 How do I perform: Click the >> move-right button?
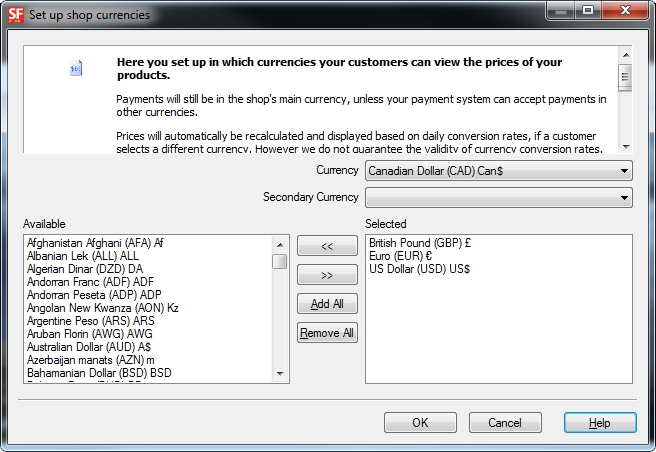click(327, 275)
